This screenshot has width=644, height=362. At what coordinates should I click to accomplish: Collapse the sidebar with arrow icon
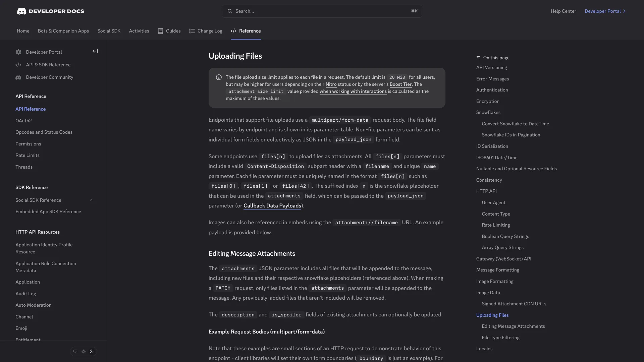[x=95, y=51]
